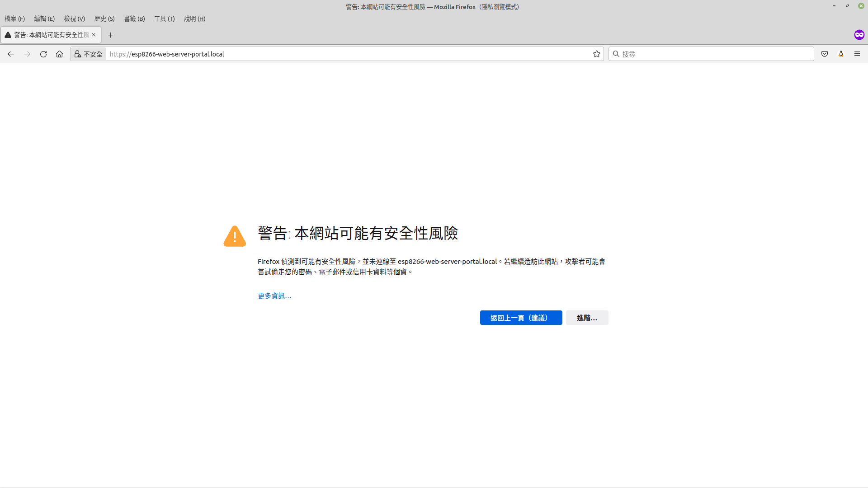Image resolution: width=868 pixels, height=488 pixels.
Task: Open a new tab with plus button
Action: pyautogui.click(x=110, y=35)
